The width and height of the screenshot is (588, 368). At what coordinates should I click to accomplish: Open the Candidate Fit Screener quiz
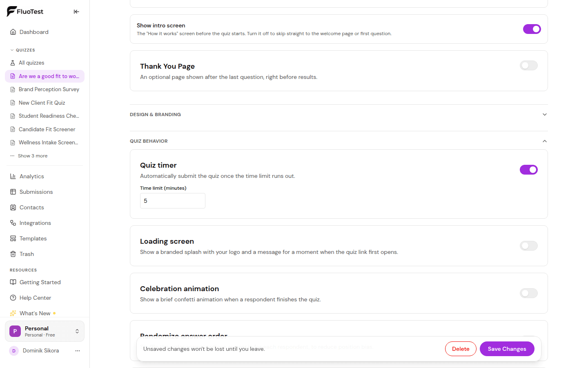pos(45,129)
